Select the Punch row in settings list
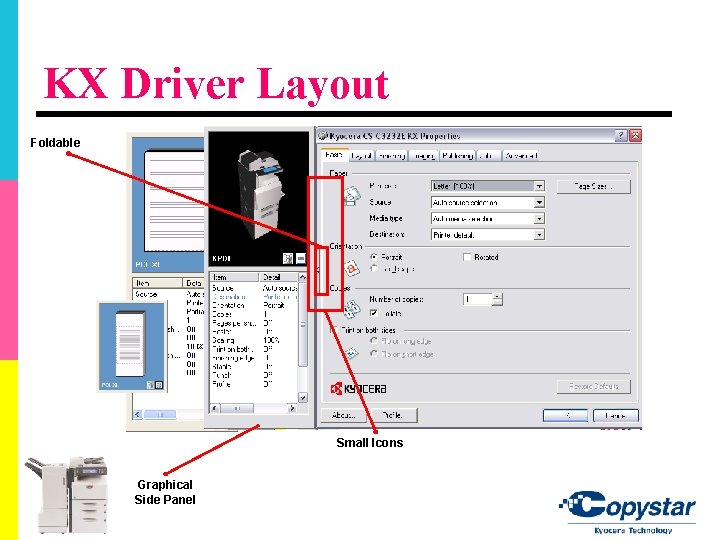The image size is (720, 540). [254, 375]
